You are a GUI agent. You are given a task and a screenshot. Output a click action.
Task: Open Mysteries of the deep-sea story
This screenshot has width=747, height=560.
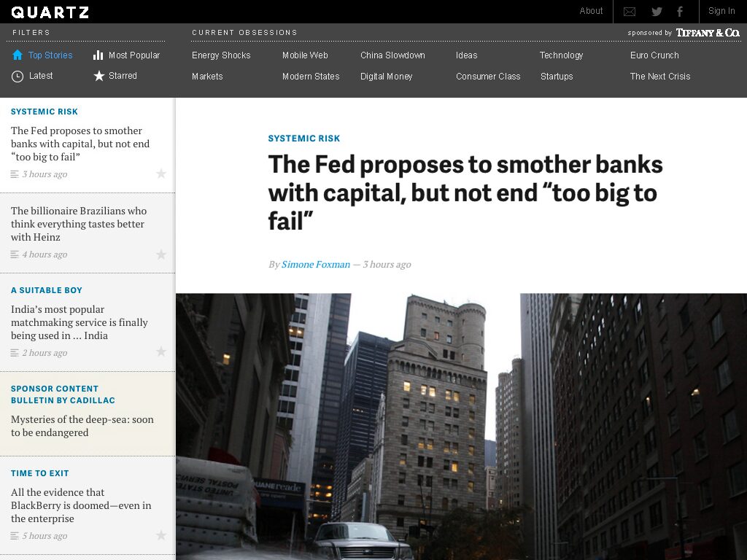pos(82,426)
